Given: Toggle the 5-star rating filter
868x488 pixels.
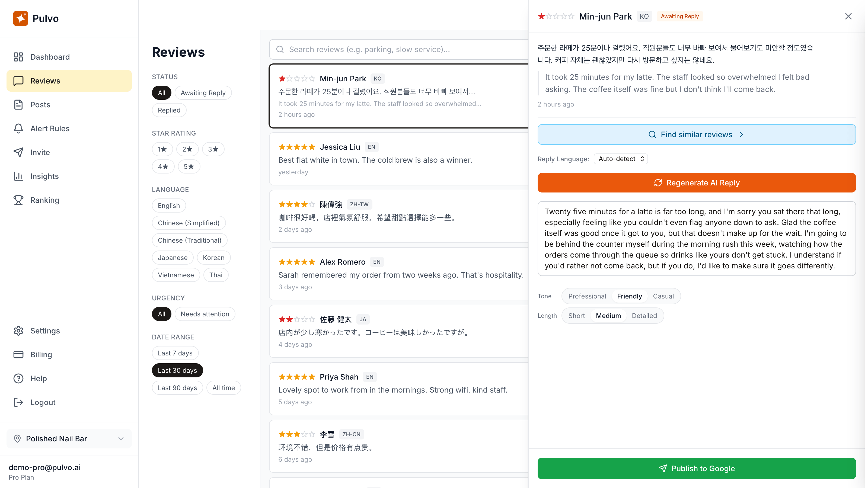Looking at the screenshot, I should click(189, 167).
